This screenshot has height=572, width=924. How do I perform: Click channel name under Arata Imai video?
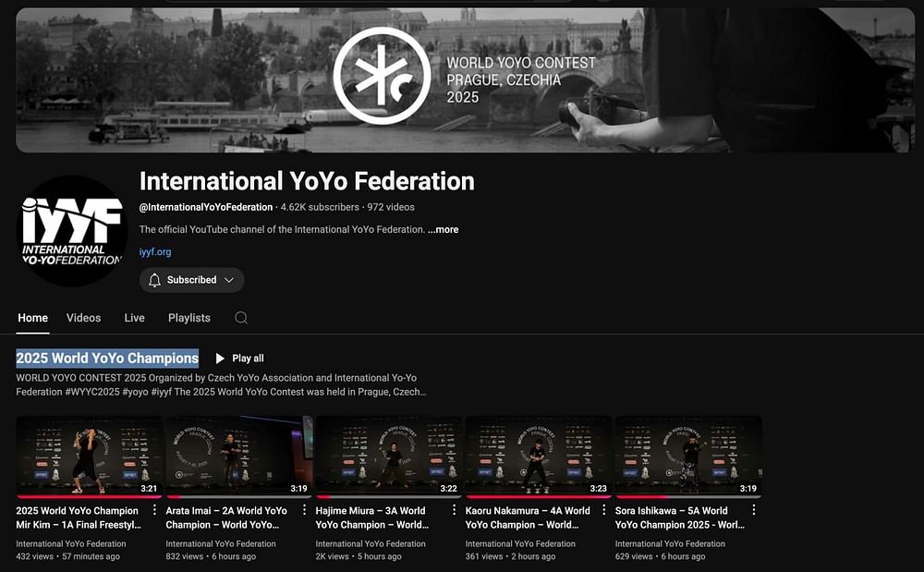tap(221, 543)
